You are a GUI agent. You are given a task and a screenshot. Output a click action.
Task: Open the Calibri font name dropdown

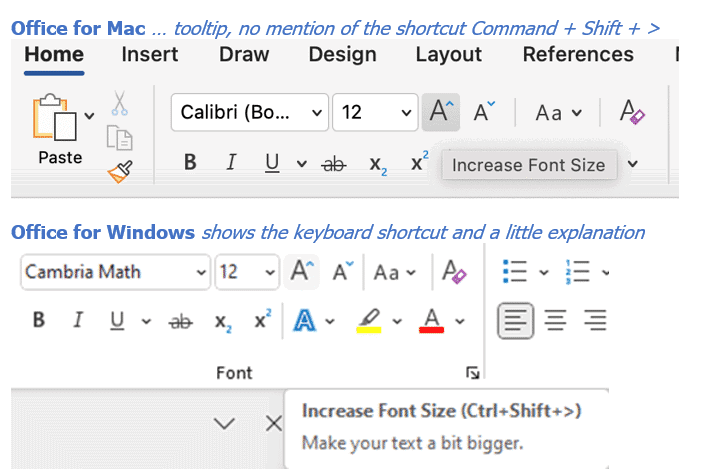tap(249, 112)
